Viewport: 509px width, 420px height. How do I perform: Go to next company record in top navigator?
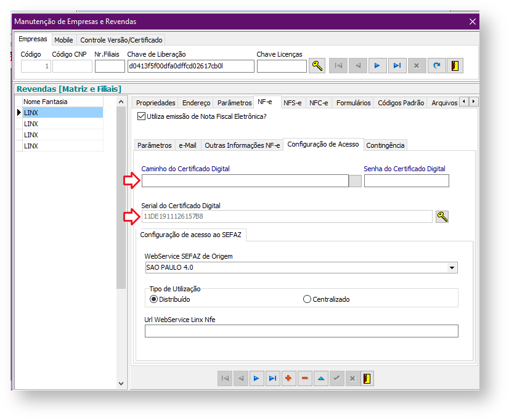(377, 66)
